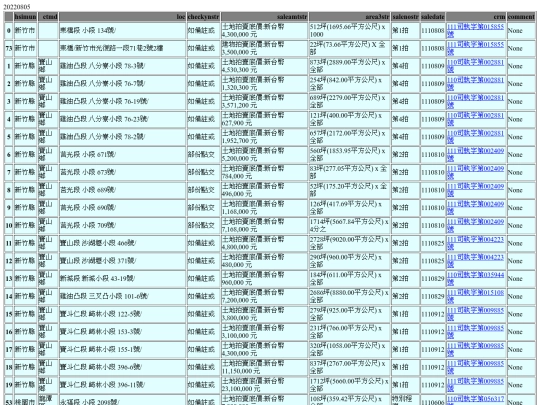540x405 pixels.
Task: Click the crm link in row 17
Action: [475, 350]
